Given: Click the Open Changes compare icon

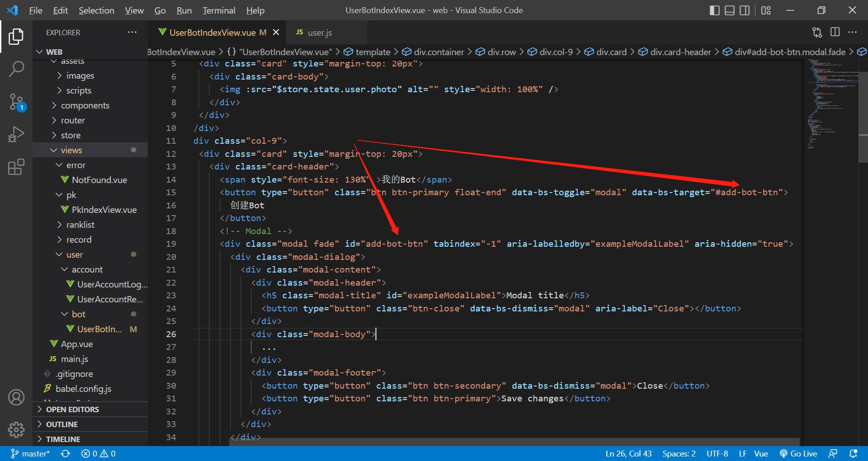Looking at the screenshot, I should [817, 32].
